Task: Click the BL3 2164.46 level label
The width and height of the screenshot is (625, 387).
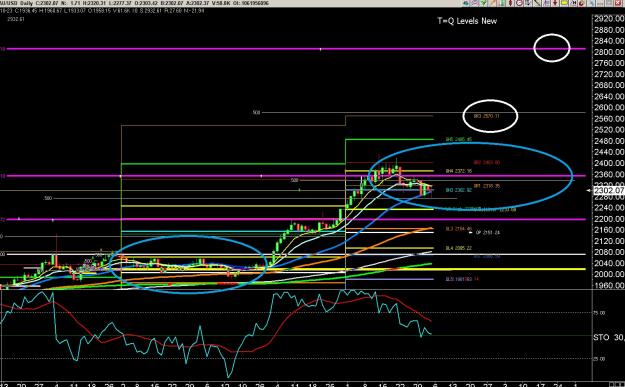Action: point(458,229)
